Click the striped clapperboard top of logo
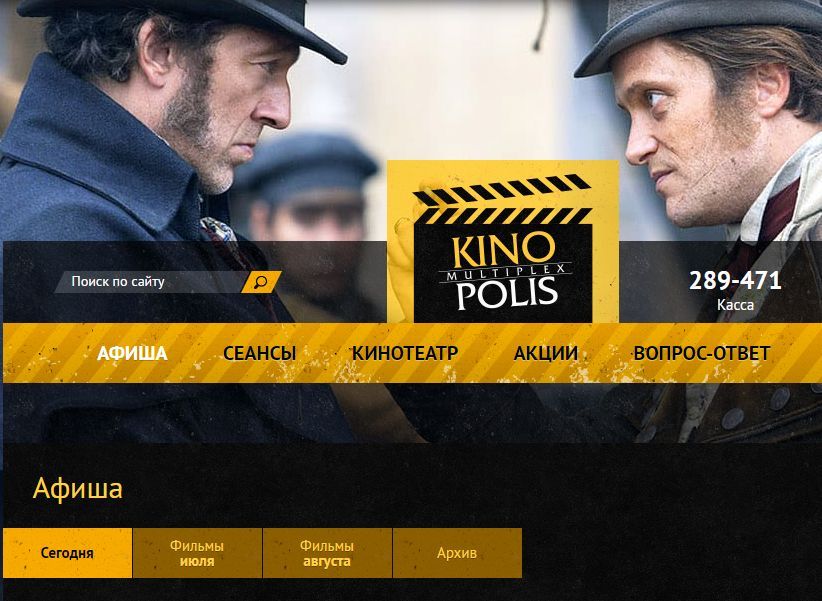 (x=502, y=198)
